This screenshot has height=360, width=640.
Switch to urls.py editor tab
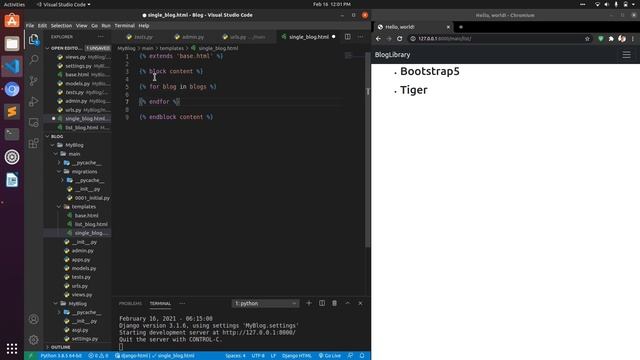pos(244,37)
